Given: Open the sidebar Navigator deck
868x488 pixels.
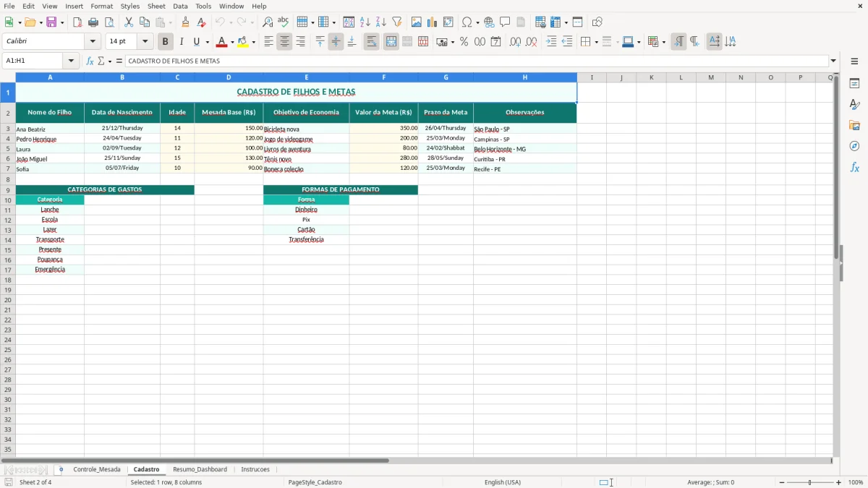Looking at the screenshot, I should tap(854, 146).
